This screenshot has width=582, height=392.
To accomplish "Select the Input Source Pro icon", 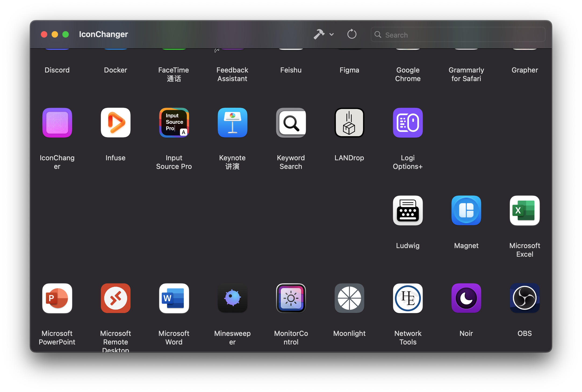I will click(174, 123).
